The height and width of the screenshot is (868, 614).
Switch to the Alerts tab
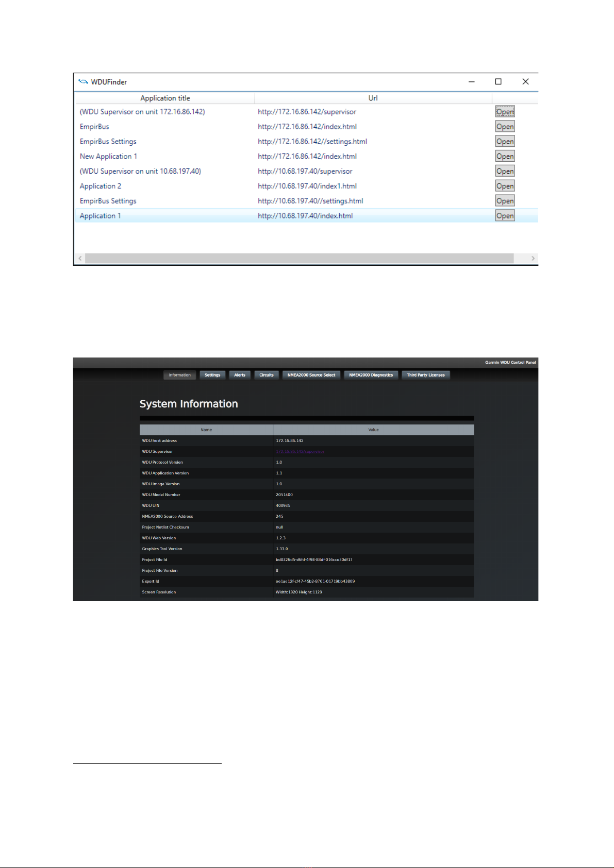point(240,375)
